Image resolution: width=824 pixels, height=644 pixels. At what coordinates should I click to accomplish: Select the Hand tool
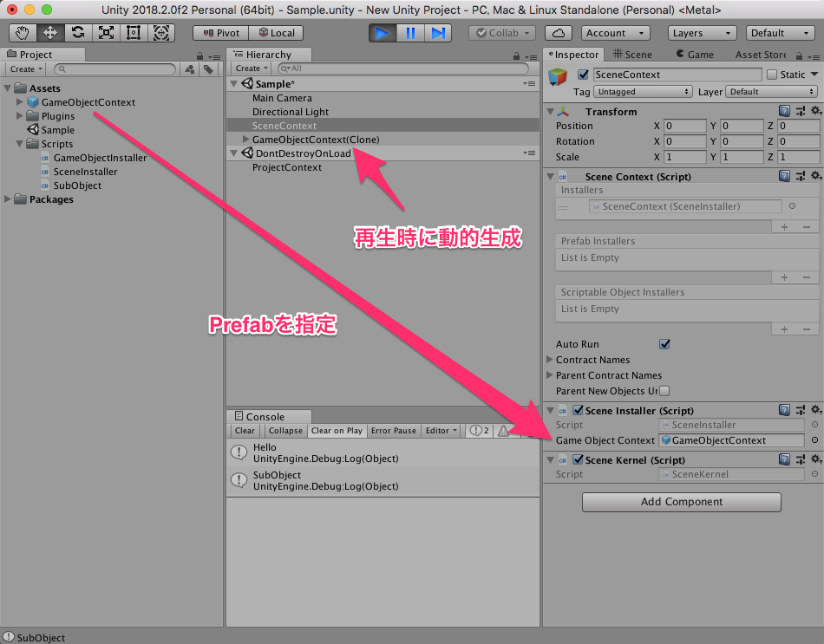pyautogui.click(x=22, y=33)
